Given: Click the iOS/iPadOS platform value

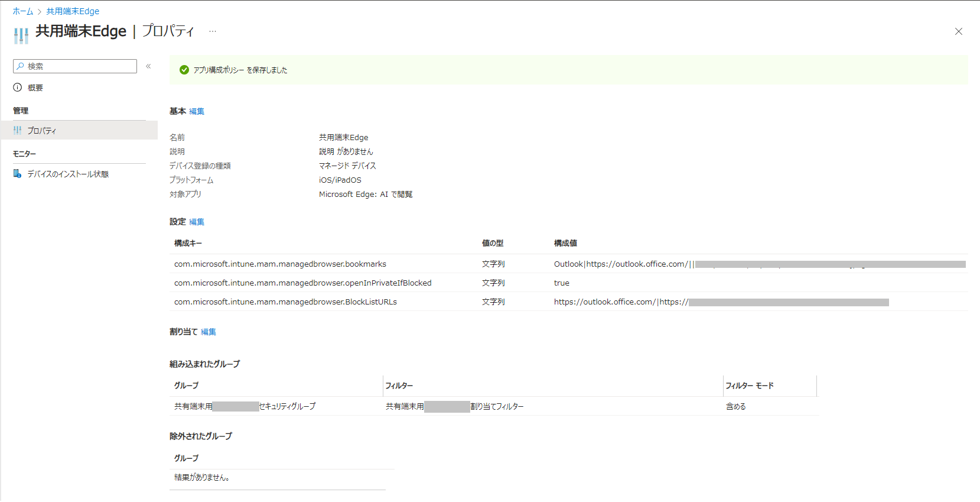Looking at the screenshot, I should click(x=340, y=180).
